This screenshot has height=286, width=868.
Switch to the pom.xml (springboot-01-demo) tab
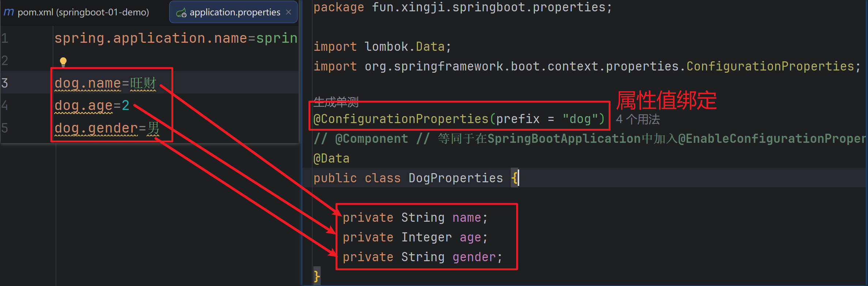point(83,12)
